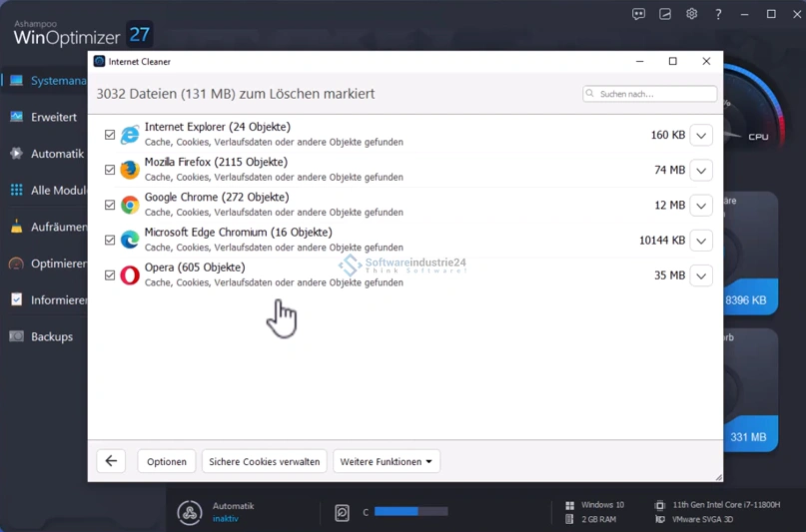Click the Opera browser icon
This screenshot has width=806, height=532.
coord(130,275)
